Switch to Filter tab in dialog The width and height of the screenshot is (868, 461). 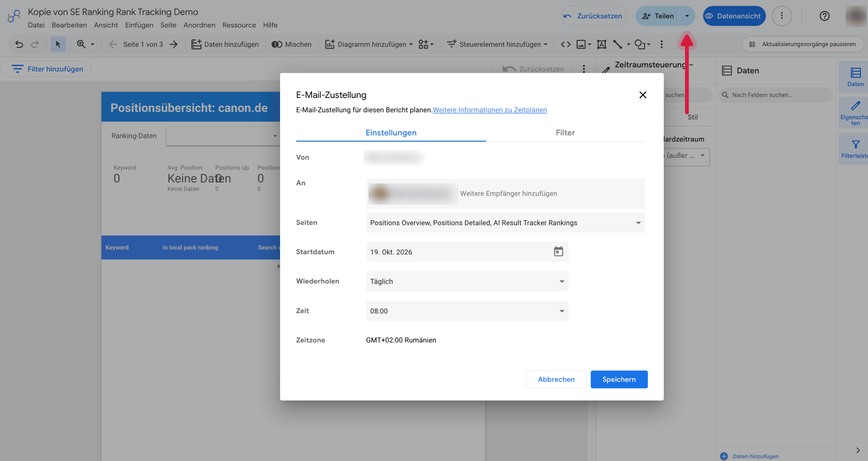565,133
